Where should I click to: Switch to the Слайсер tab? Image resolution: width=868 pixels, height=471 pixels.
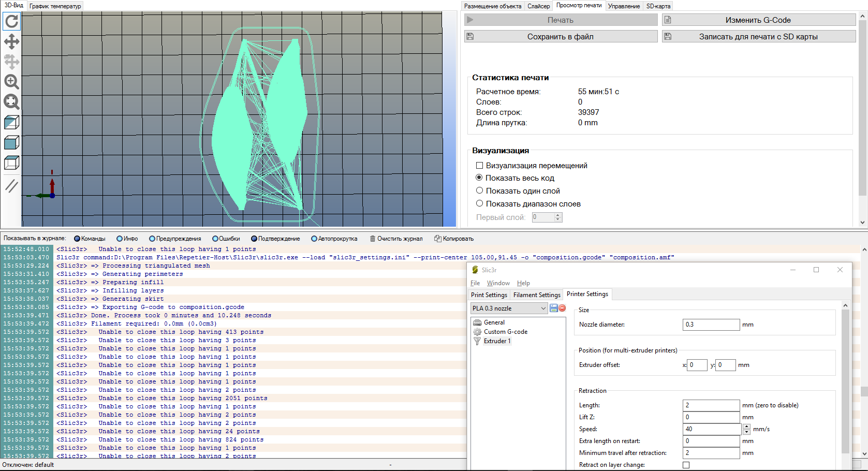(538, 6)
